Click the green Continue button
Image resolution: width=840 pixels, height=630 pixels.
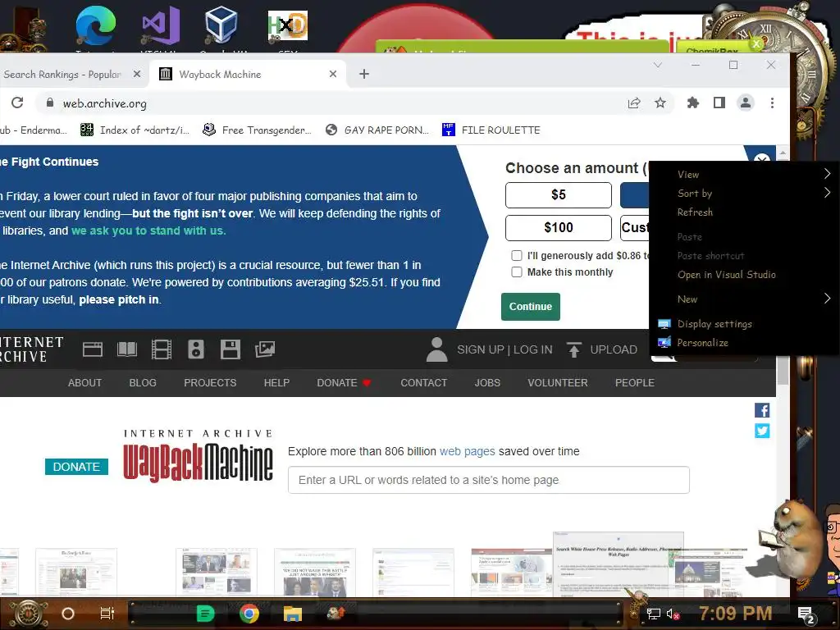(x=531, y=307)
